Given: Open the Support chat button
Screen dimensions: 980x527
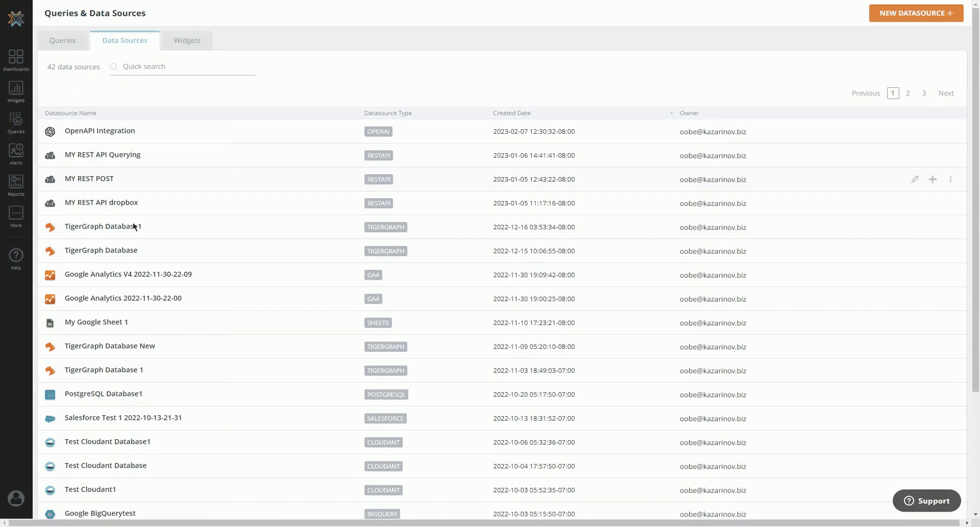Looking at the screenshot, I should coord(926,501).
